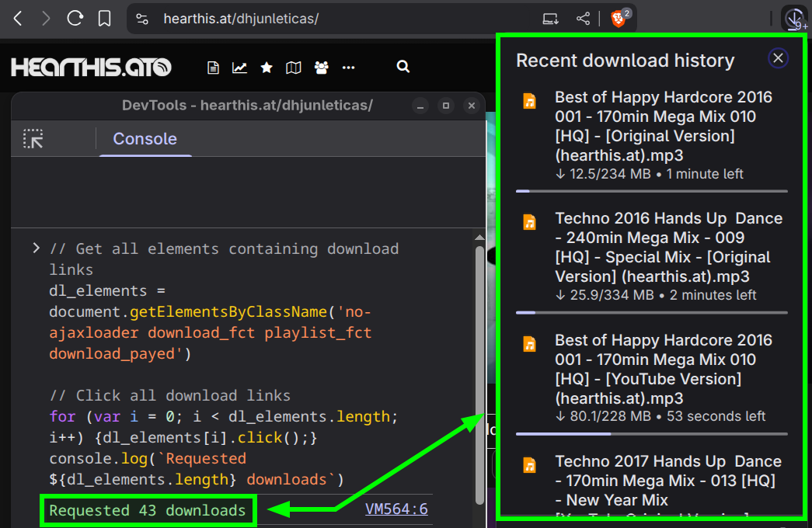This screenshot has width=812, height=528.
Task: Open the Brave Shields lion icon
Action: click(619, 19)
